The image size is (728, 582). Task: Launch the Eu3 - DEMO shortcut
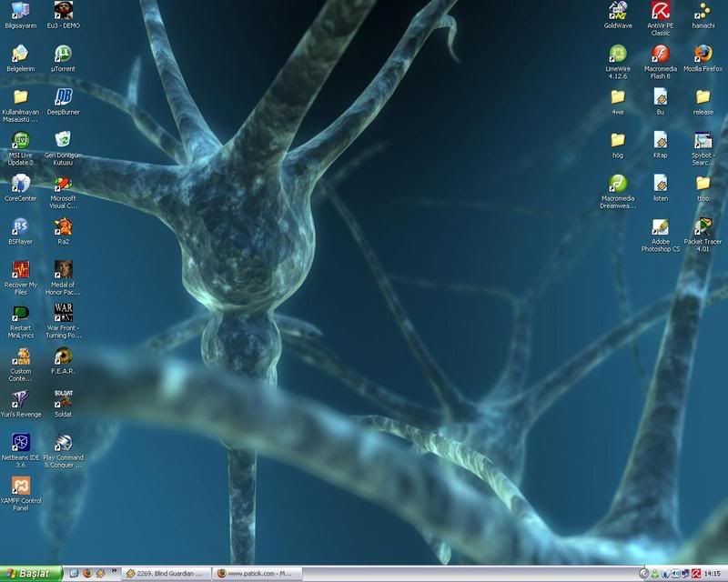[63, 15]
